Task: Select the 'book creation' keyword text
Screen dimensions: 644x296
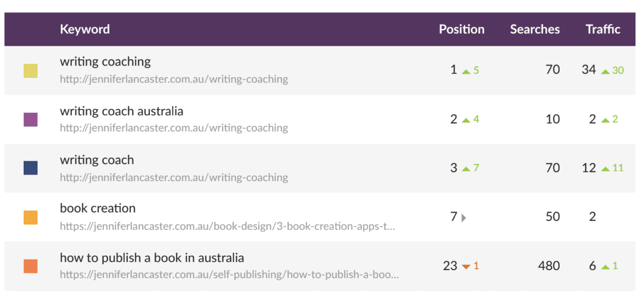Action: pyautogui.click(x=98, y=208)
